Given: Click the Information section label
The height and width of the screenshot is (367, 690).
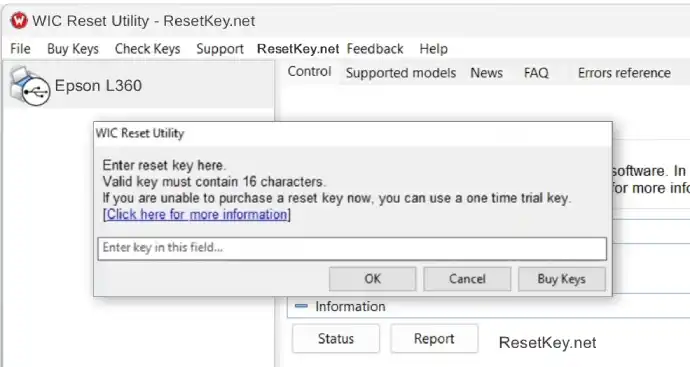Looking at the screenshot, I should [350, 307].
